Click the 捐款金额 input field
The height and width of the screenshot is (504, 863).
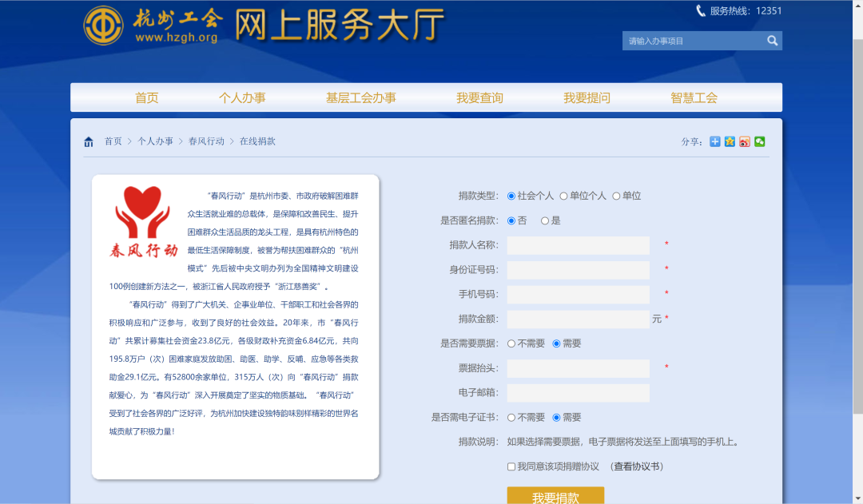point(578,319)
